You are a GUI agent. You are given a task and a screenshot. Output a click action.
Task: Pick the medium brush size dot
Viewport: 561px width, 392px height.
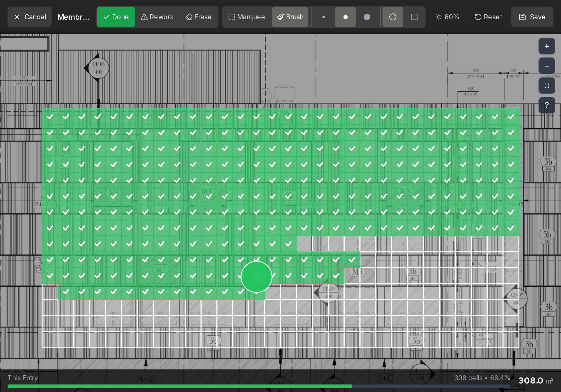coord(345,17)
